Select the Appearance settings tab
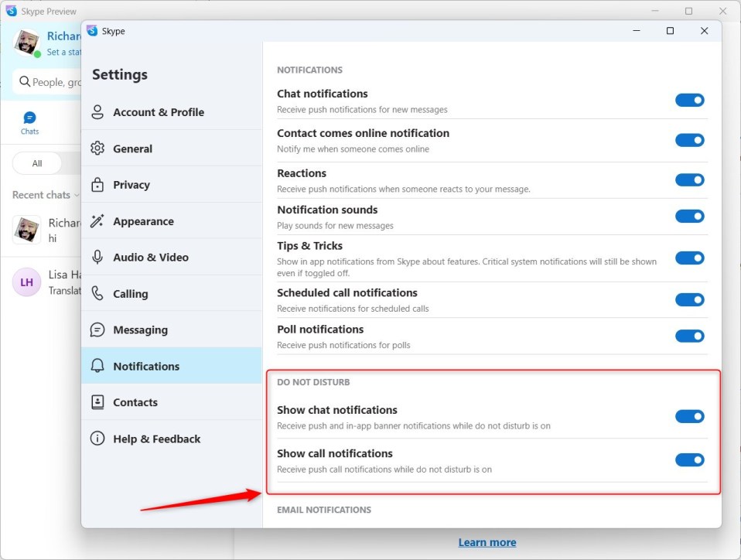Image resolution: width=741 pixels, height=560 pixels. (172, 220)
